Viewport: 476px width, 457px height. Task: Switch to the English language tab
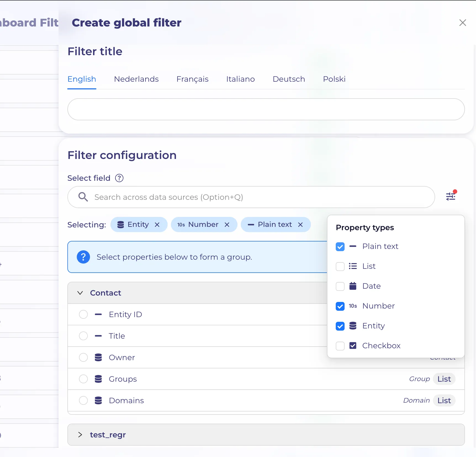tap(82, 79)
